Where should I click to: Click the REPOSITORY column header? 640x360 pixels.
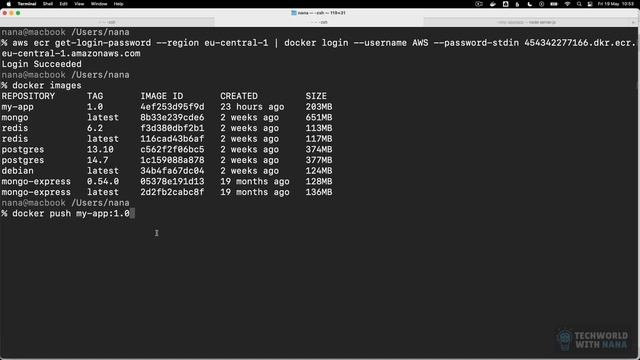tap(28, 96)
